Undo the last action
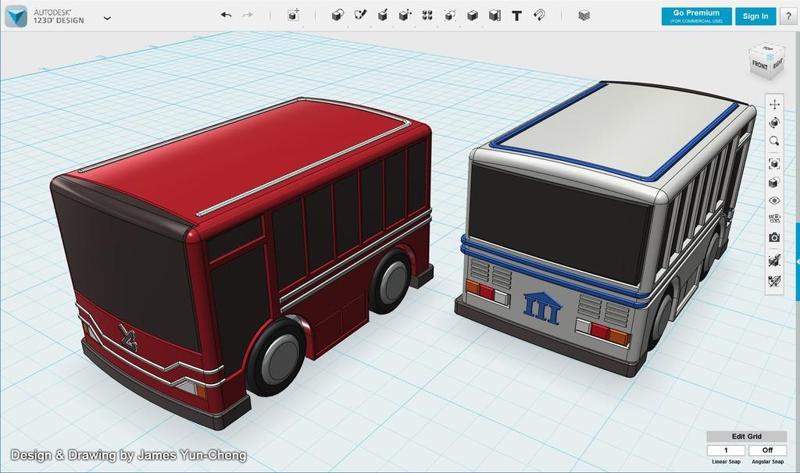 coord(226,15)
